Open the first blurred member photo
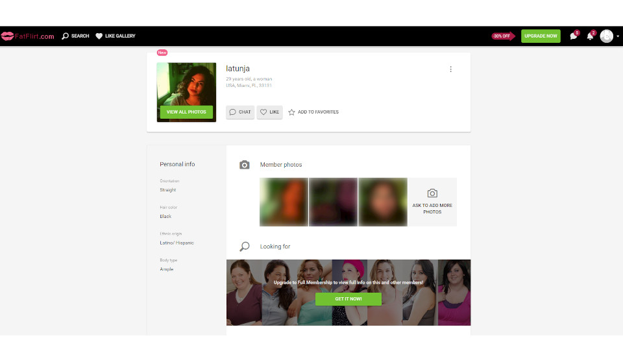Screen dimensions: 623x364 [284, 202]
